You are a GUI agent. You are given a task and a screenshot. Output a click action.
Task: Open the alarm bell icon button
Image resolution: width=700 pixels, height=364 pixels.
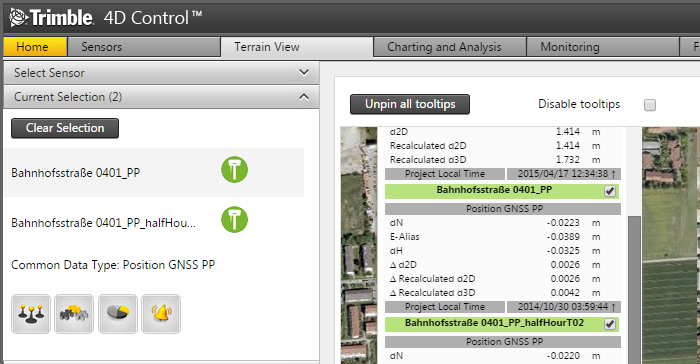tap(161, 314)
